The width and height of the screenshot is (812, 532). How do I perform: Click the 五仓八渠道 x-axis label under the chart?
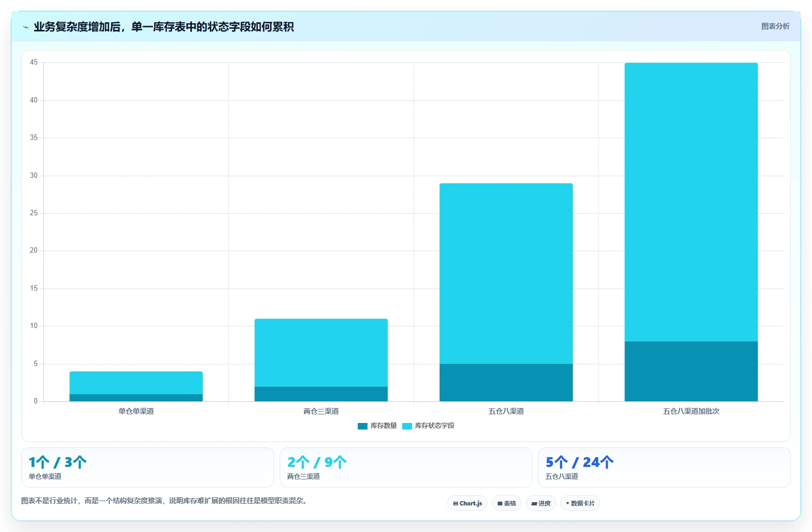(x=506, y=411)
